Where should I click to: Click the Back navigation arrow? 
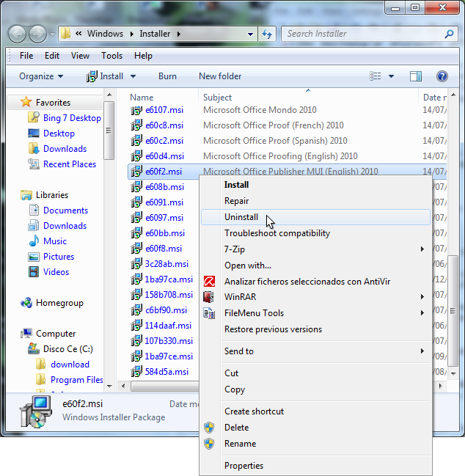pyautogui.click(x=17, y=34)
